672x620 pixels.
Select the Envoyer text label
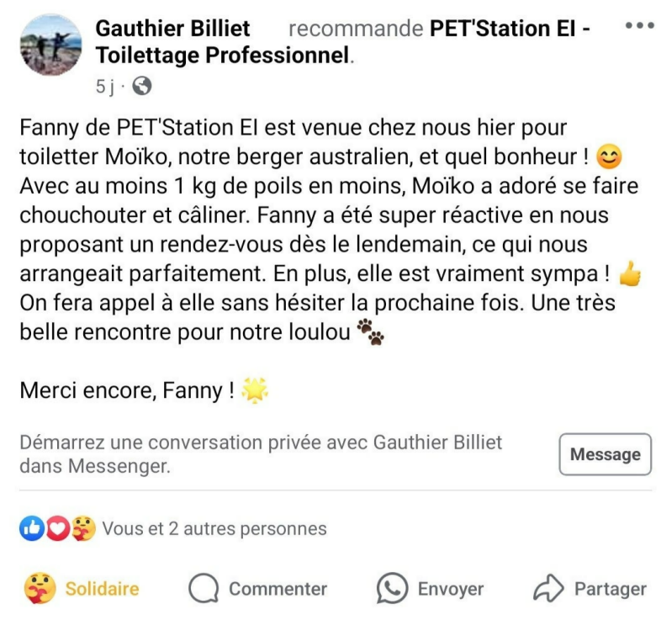tap(451, 589)
